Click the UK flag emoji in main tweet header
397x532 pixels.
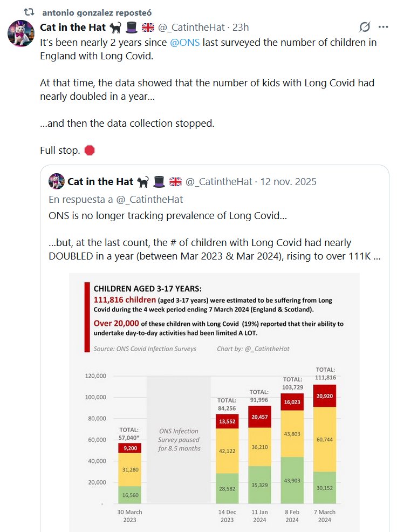148,27
